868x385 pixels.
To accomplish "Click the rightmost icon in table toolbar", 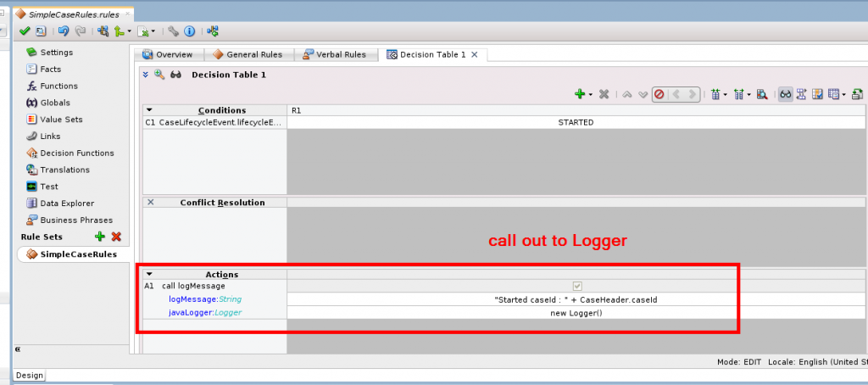I will 858,95.
